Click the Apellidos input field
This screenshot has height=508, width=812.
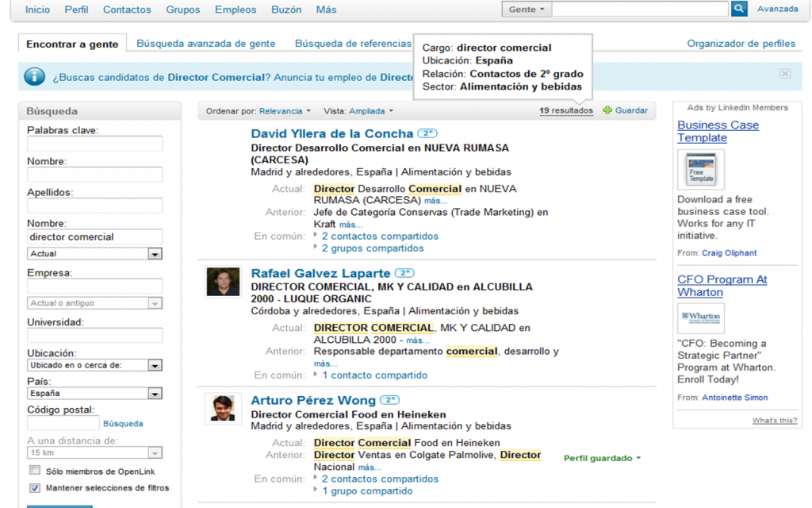(95, 206)
